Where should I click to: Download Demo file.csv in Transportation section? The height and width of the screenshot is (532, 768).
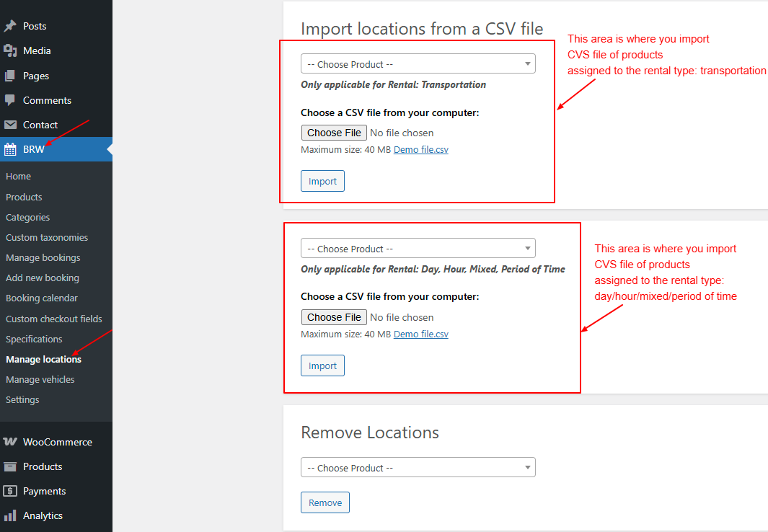coord(420,150)
